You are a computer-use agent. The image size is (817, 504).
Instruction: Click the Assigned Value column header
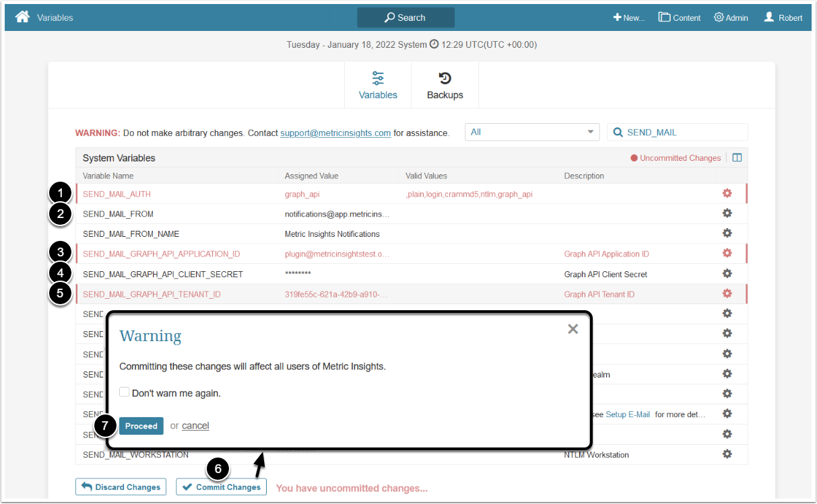(311, 176)
